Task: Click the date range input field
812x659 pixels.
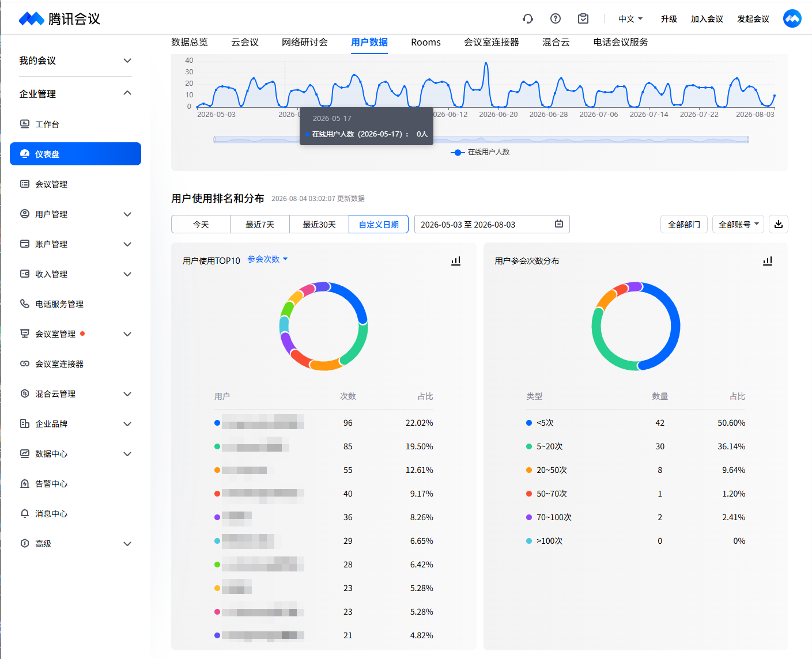Action: tap(492, 224)
